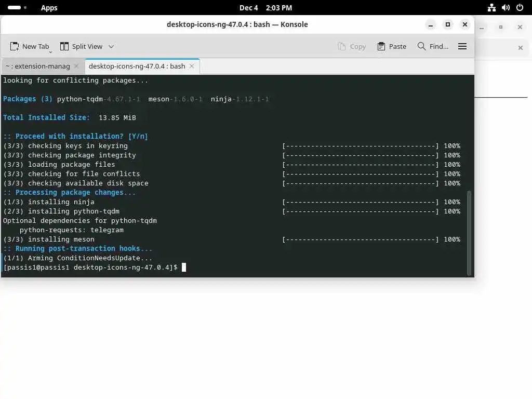Viewport: 532px width, 399px height.
Task: Click the '(3/3) installing meson' line
Action: click(x=49, y=240)
